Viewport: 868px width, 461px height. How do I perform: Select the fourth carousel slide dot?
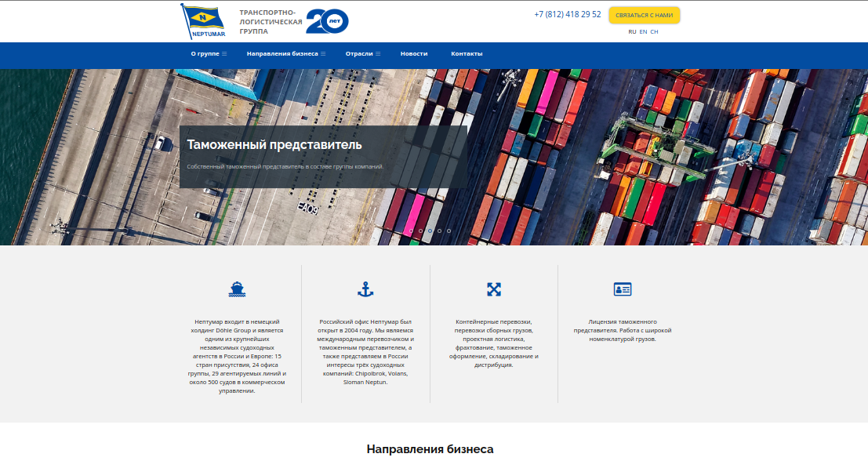(x=440, y=230)
